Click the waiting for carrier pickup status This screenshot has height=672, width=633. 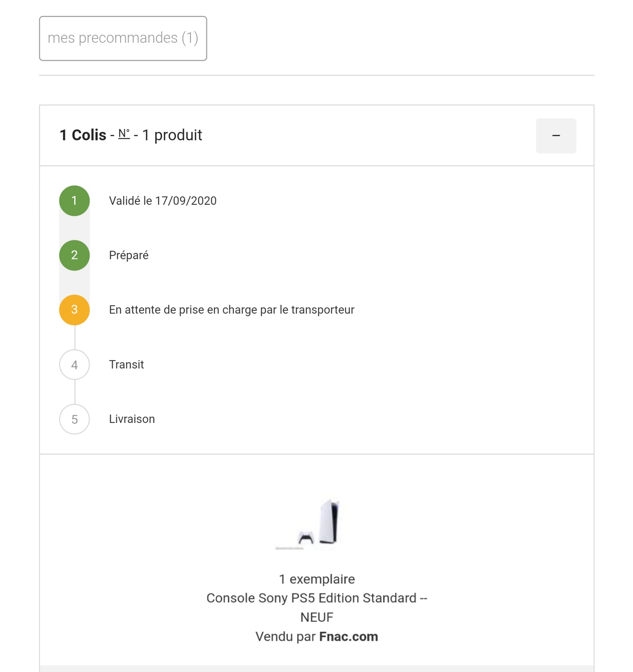click(x=232, y=310)
